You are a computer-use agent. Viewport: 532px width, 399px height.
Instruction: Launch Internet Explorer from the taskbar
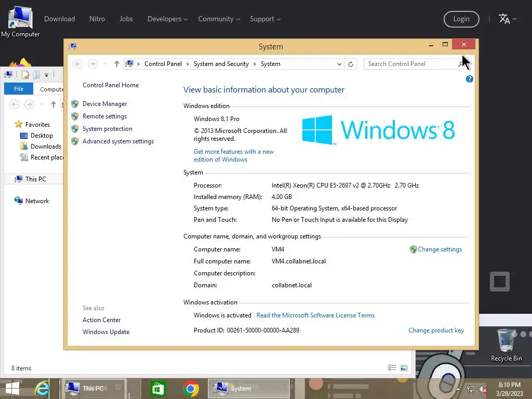coord(42,389)
